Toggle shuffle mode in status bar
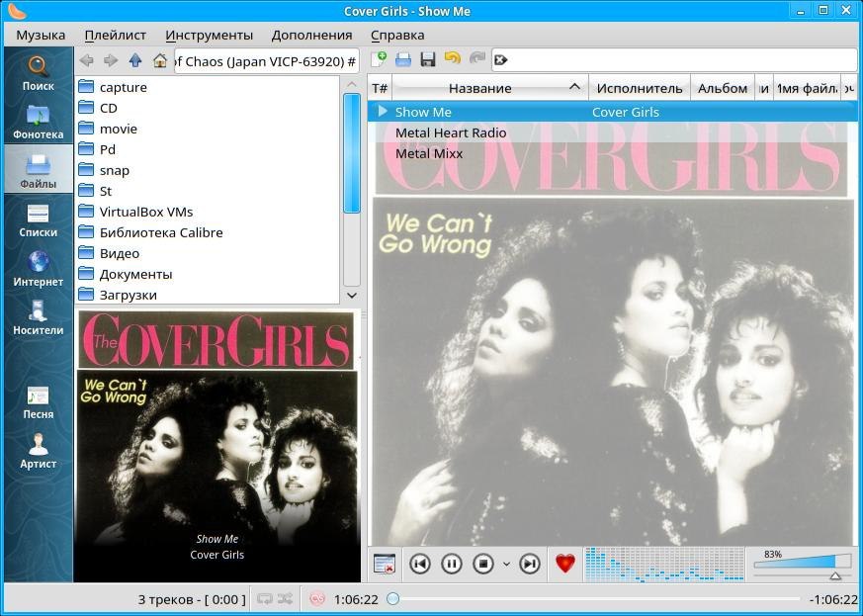The width and height of the screenshot is (863, 616). [x=285, y=599]
